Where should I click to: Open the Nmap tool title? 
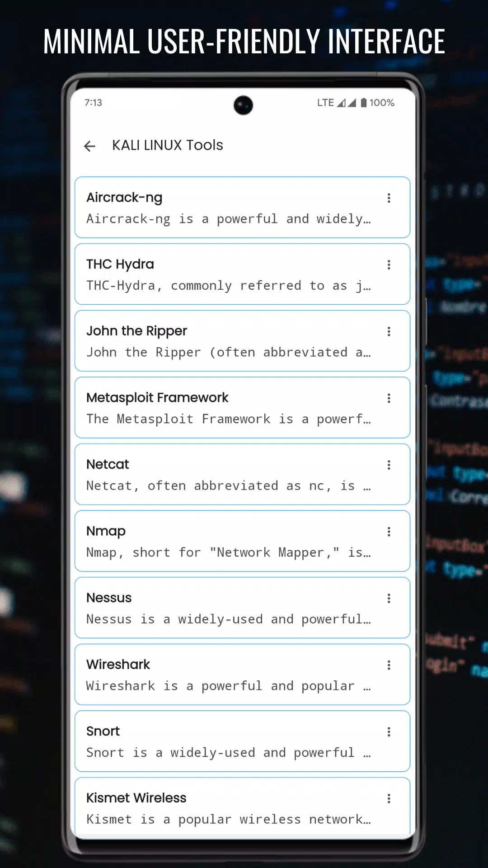106,531
